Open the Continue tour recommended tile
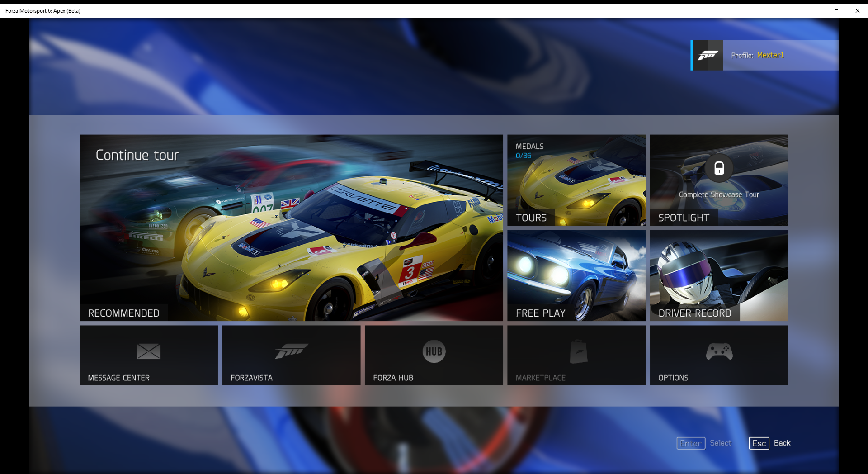Image resolution: width=868 pixels, height=474 pixels. (291, 228)
